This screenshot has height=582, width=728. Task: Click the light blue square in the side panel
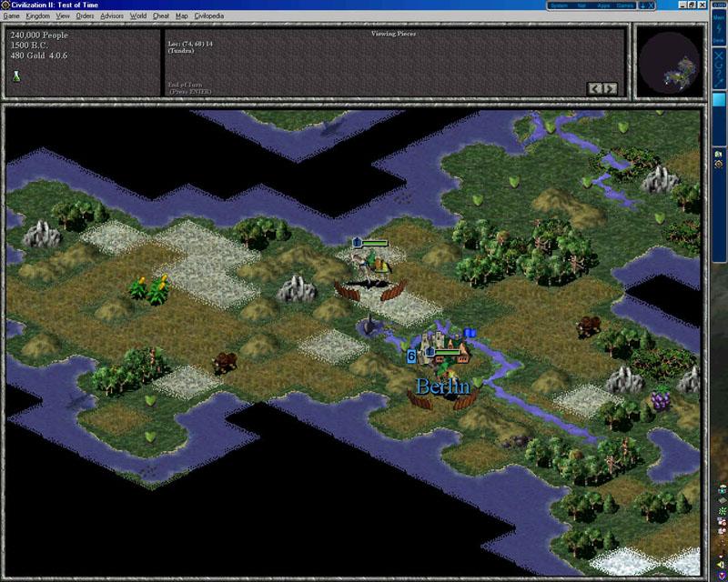(719, 100)
